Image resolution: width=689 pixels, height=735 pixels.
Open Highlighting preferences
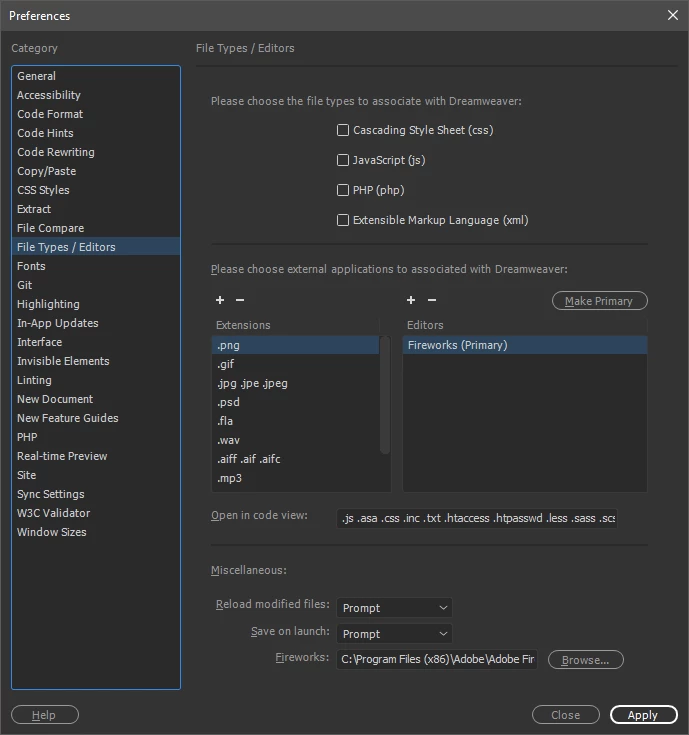[x=96, y=304]
